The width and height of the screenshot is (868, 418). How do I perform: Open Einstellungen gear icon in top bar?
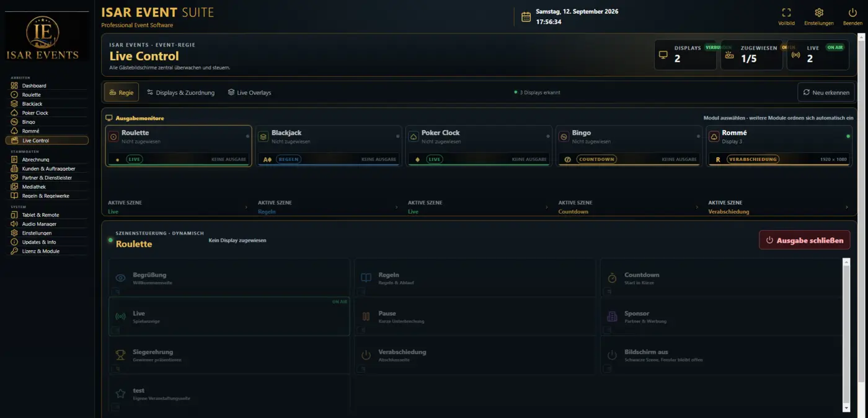819,12
